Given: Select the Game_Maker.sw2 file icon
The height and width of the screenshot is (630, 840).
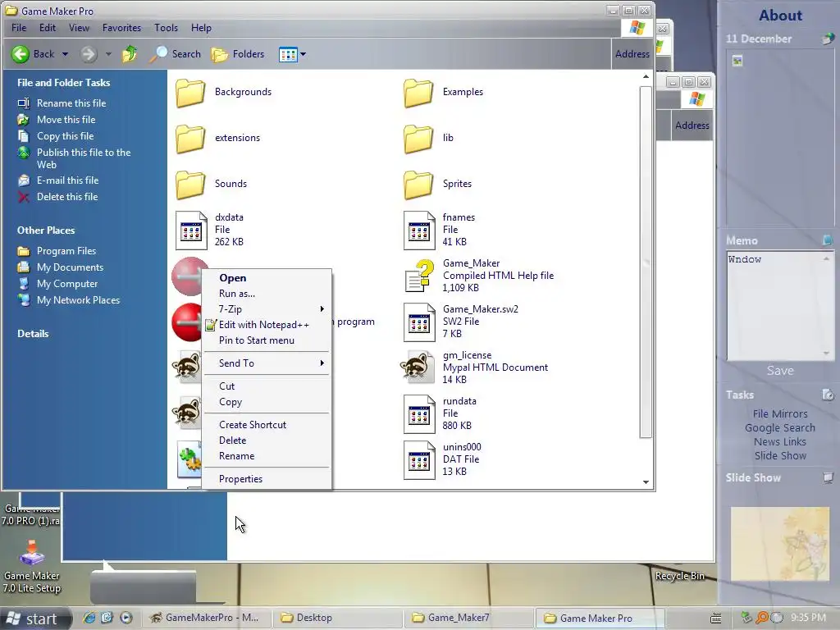Looking at the screenshot, I should (x=419, y=322).
